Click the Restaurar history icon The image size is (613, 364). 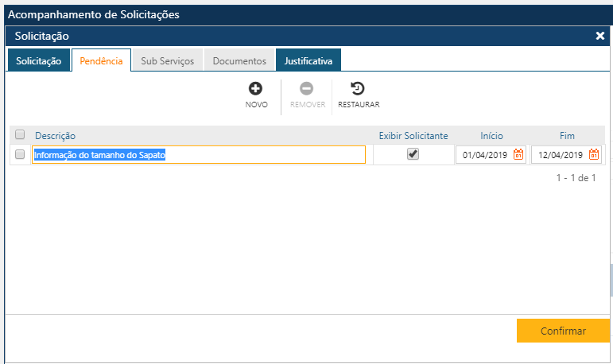(x=358, y=89)
